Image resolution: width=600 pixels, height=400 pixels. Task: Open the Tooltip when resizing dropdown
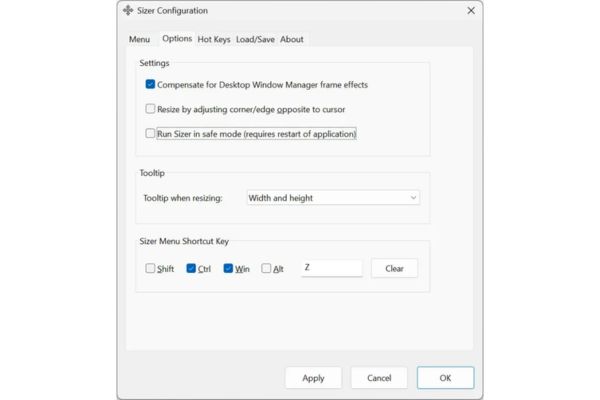[333, 198]
